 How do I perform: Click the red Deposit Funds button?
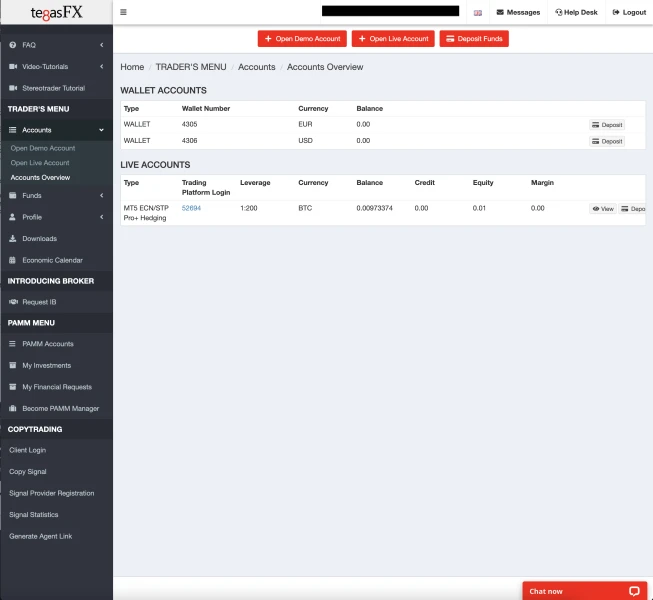point(475,39)
